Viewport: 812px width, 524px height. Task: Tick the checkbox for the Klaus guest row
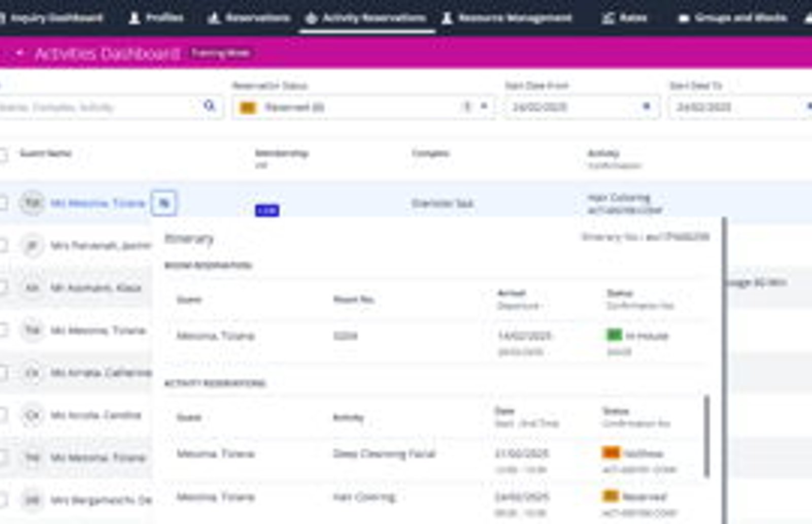click(x=3, y=288)
